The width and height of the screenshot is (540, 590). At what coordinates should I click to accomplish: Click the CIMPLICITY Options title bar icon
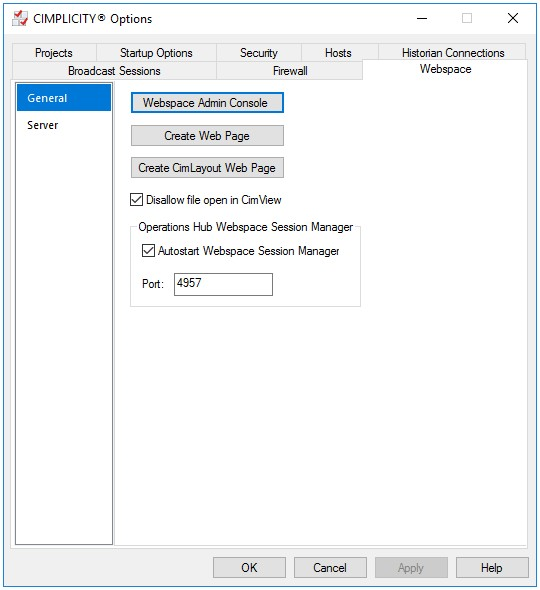point(20,18)
